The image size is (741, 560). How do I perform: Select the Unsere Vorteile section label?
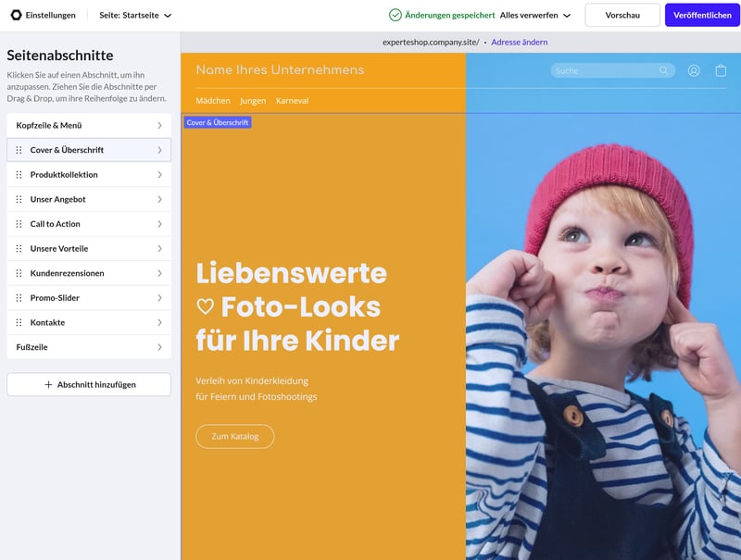point(59,248)
